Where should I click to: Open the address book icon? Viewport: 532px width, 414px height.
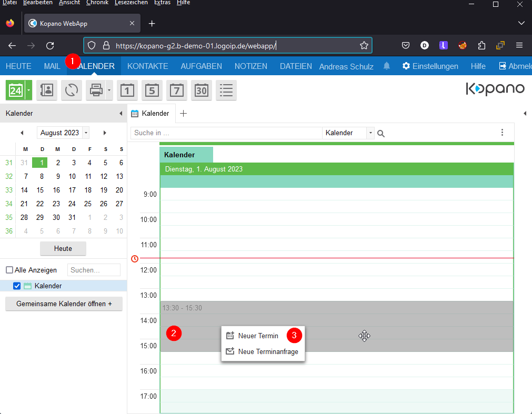tap(47, 90)
